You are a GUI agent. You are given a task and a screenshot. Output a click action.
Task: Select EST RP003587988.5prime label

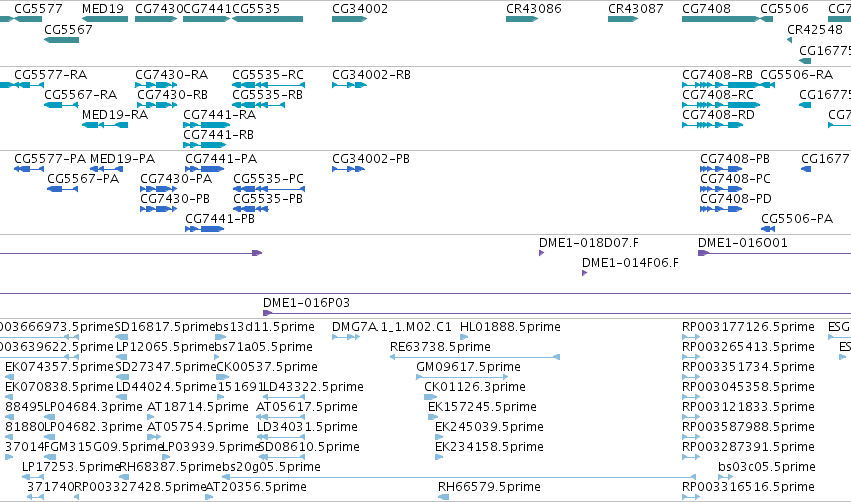pyautogui.click(x=748, y=427)
